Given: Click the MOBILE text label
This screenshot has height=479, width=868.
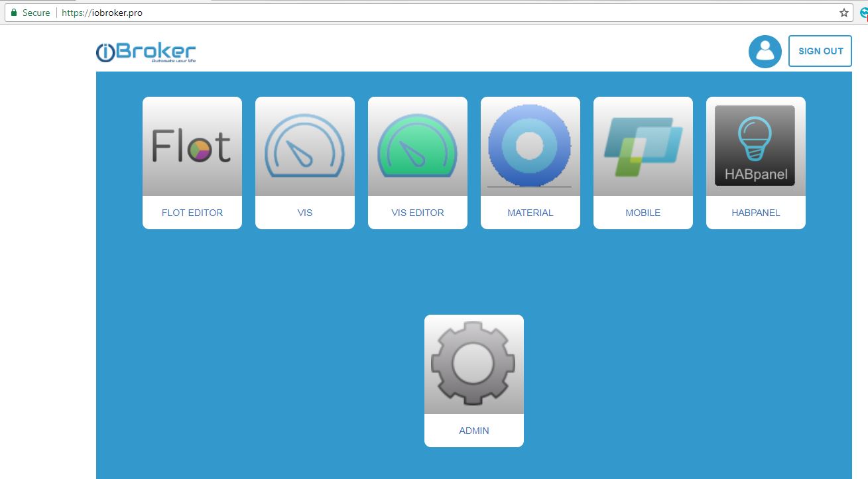Looking at the screenshot, I should click(x=643, y=213).
